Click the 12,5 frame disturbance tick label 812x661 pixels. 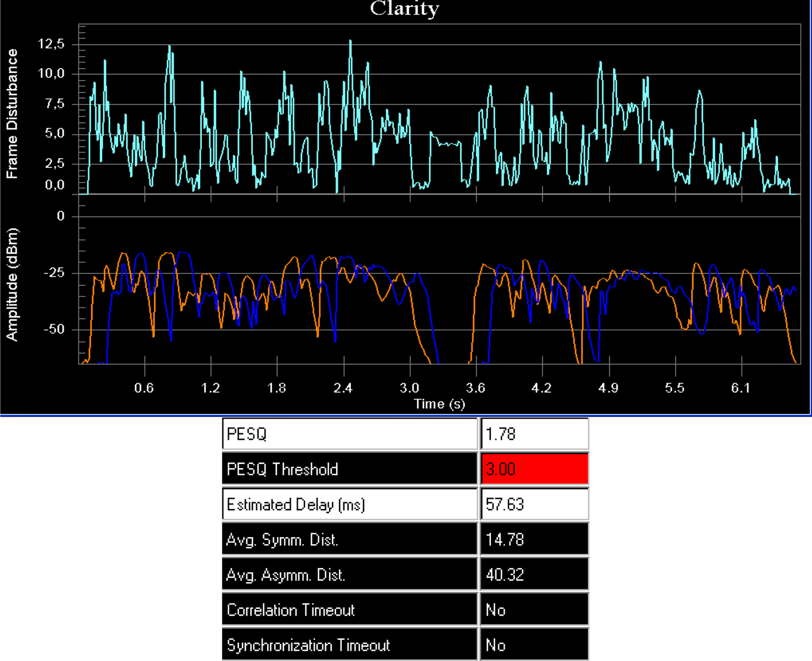(51, 44)
